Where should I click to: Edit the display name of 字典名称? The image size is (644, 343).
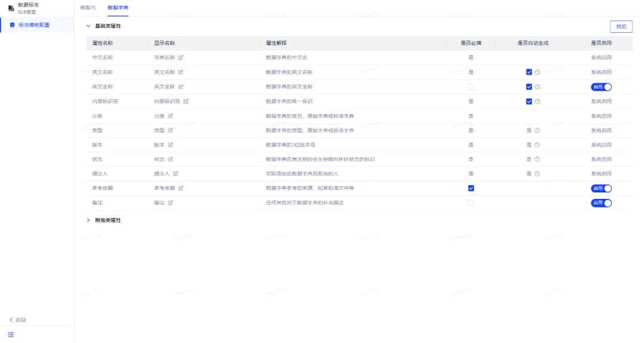point(179,58)
